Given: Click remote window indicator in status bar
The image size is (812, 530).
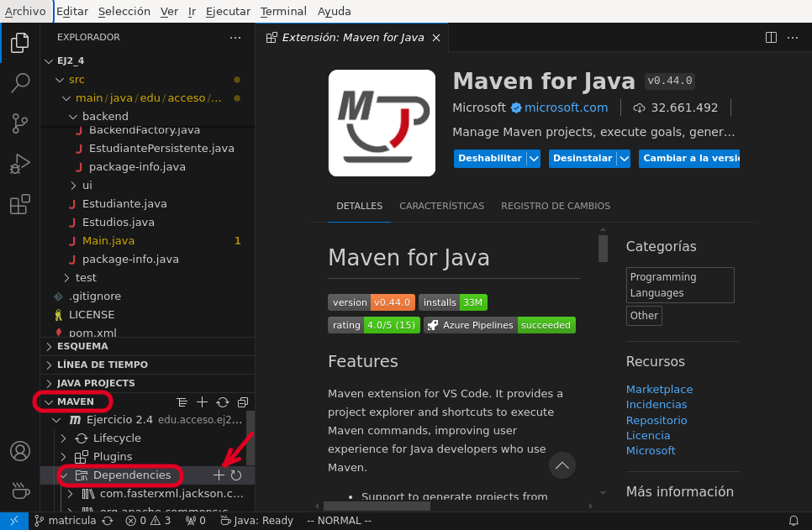Looking at the screenshot, I should coord(14,521).
